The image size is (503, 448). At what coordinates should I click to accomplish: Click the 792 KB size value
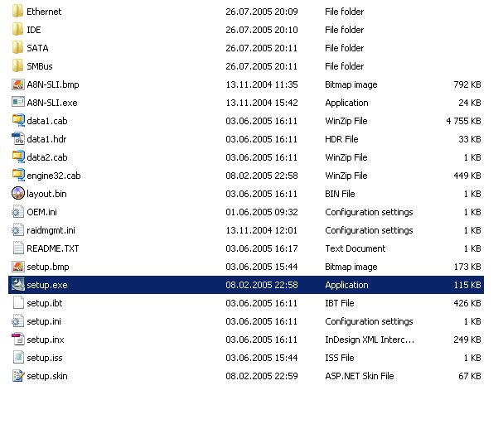pyautogui.click(x=467, y=84)
